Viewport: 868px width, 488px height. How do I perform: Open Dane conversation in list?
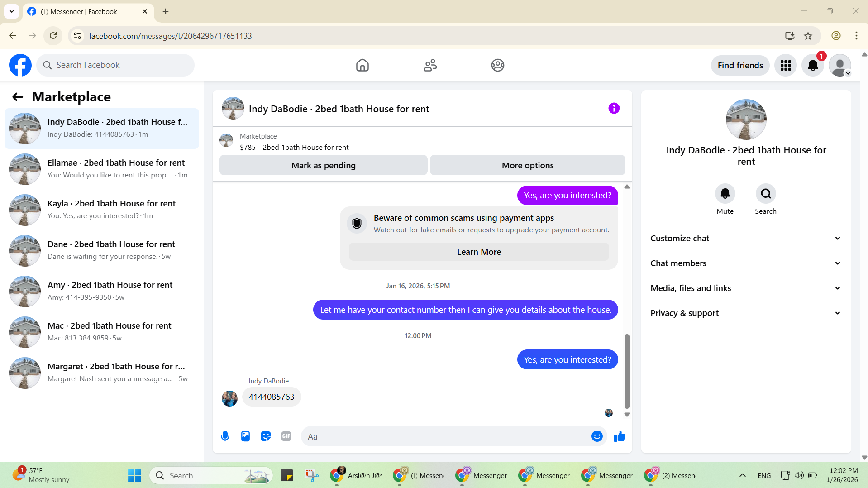(102, 251)
